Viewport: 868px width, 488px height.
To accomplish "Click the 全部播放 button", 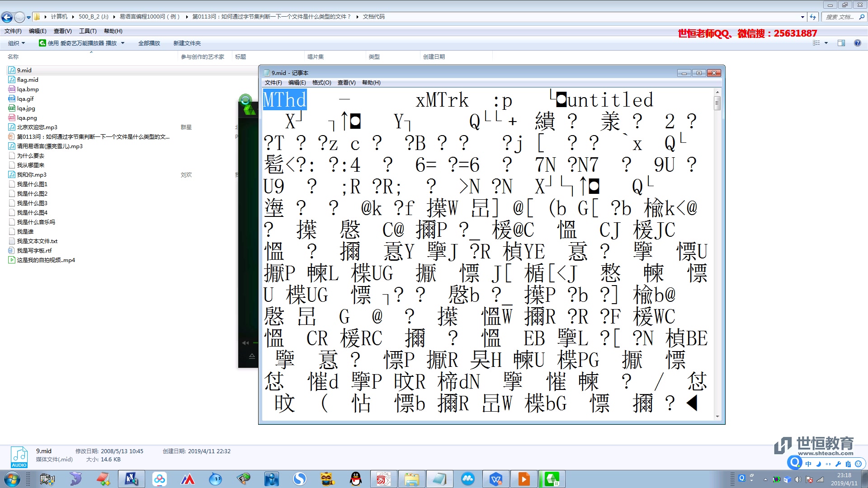I will pyautogui.click(x=149, y=43).
